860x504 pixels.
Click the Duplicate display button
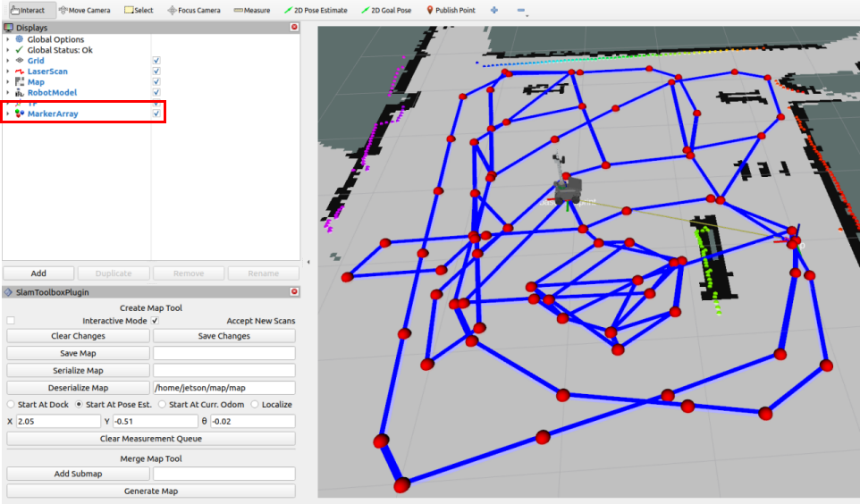click(x=114, y=273)
